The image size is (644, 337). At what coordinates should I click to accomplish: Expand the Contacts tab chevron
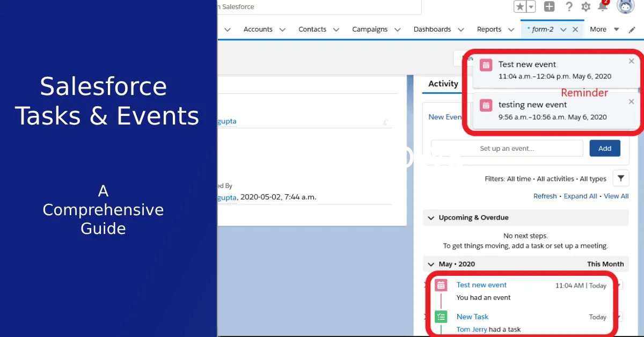click(336, 30)
